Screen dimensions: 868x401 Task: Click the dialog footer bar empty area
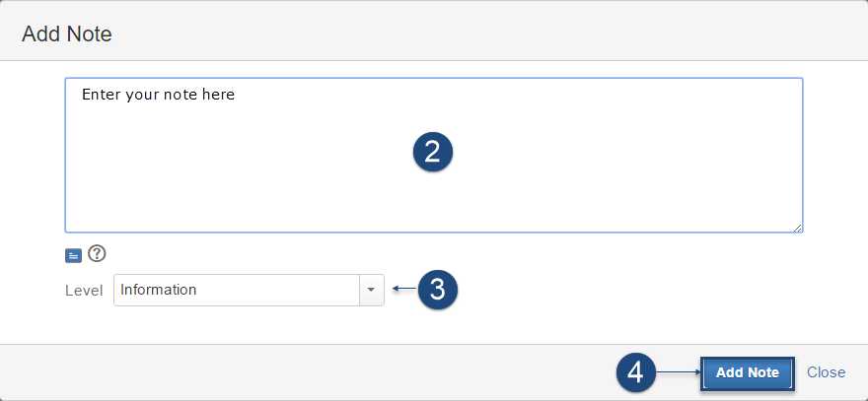click(x=296, y=372)
